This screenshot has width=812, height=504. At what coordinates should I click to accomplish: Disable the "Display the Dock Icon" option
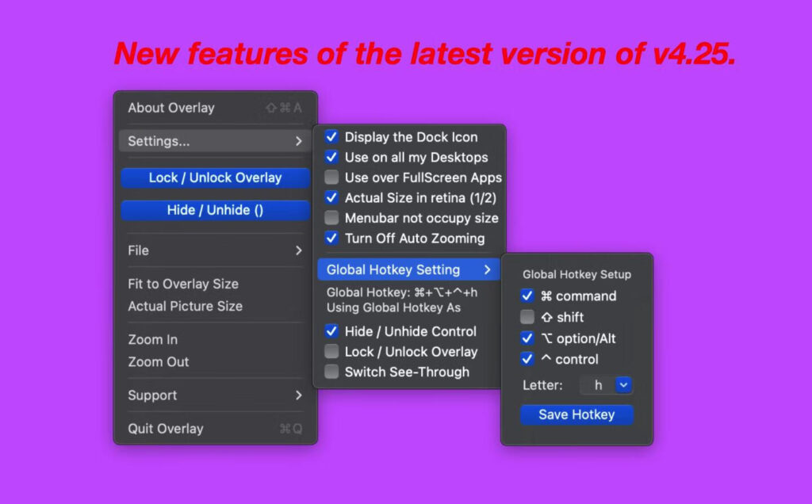coord(331,137)
